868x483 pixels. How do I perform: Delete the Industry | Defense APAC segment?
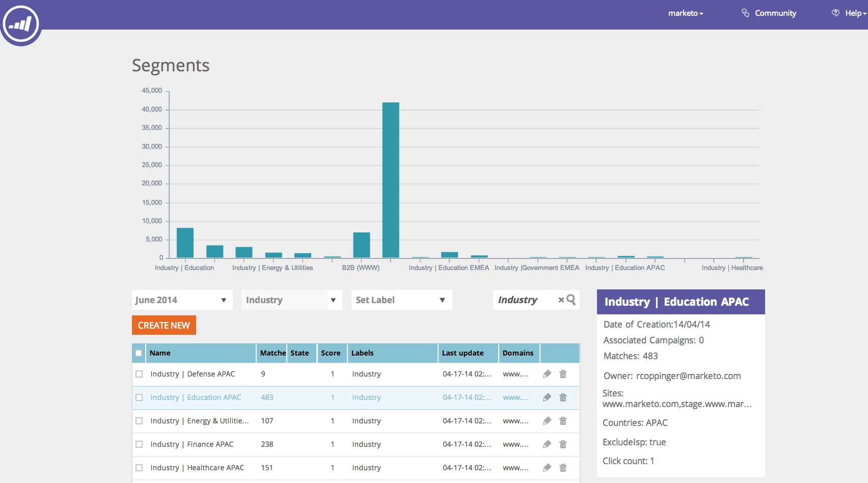pyautogui.click(x=563, y=374)
